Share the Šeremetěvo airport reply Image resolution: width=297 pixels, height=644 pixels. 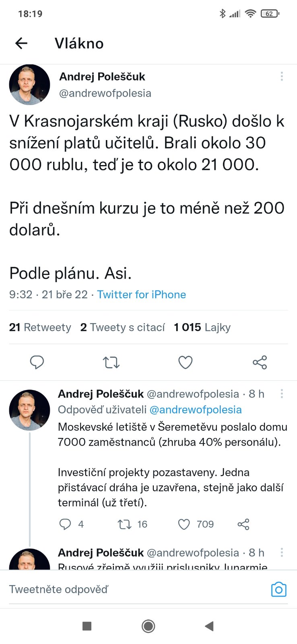[243, 524]
